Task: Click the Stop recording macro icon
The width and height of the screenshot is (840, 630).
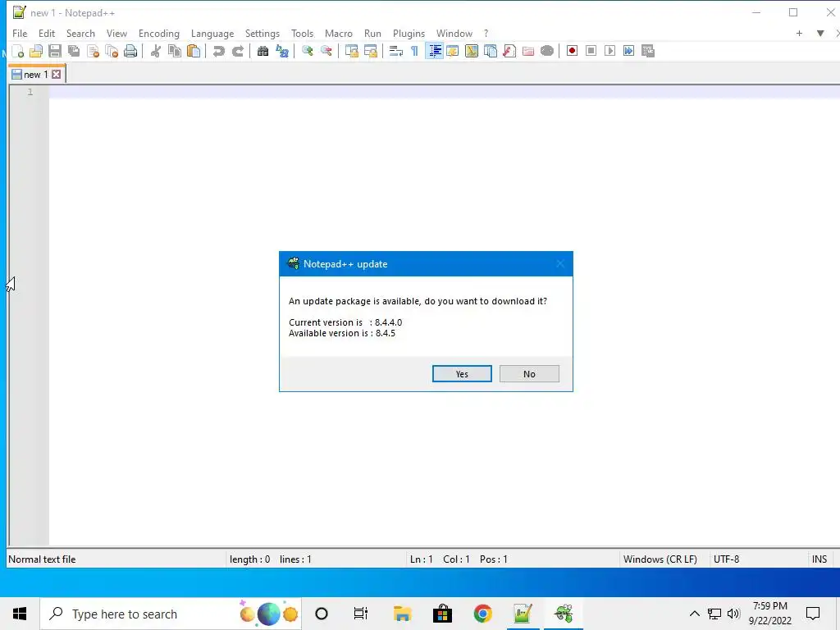Action: click(x=591, y=51)
